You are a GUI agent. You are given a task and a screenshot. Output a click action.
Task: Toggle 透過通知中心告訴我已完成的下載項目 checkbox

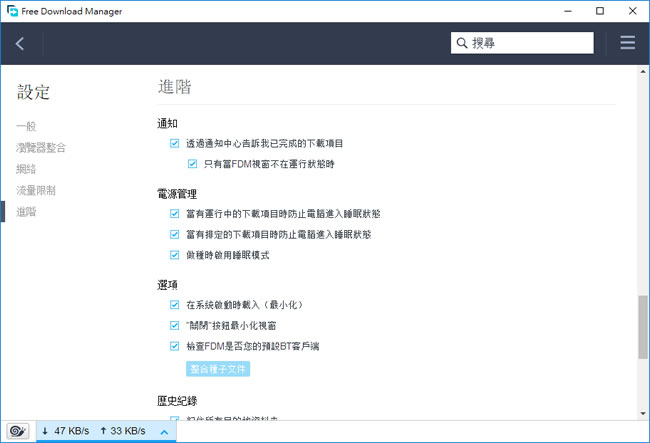coord(175,143)
